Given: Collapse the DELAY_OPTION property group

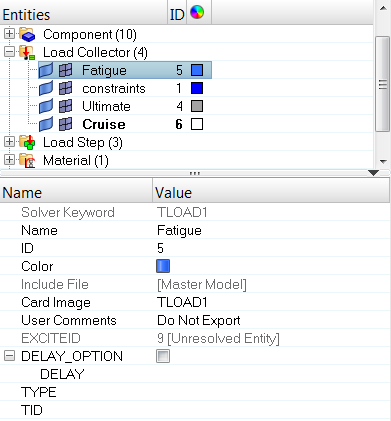Looking at the screenshot, I should tap(9, 356).
